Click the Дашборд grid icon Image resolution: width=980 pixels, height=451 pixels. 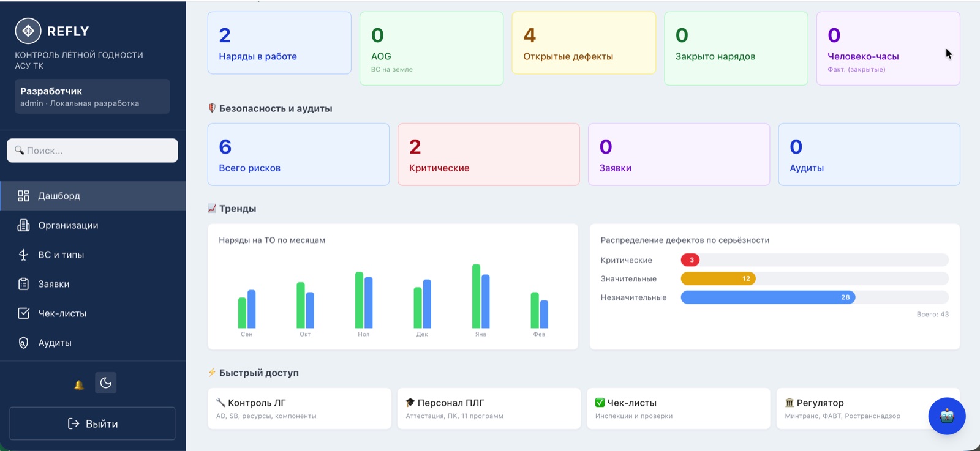tap(23, 196)
